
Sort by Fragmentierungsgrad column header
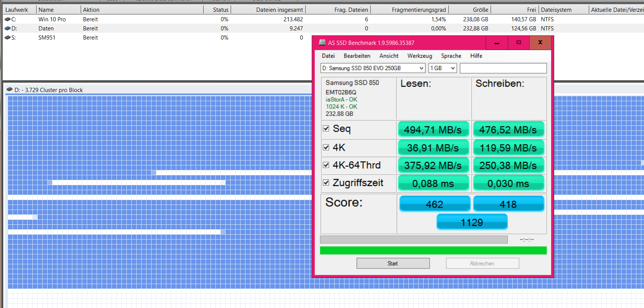[x=410, y=10]
